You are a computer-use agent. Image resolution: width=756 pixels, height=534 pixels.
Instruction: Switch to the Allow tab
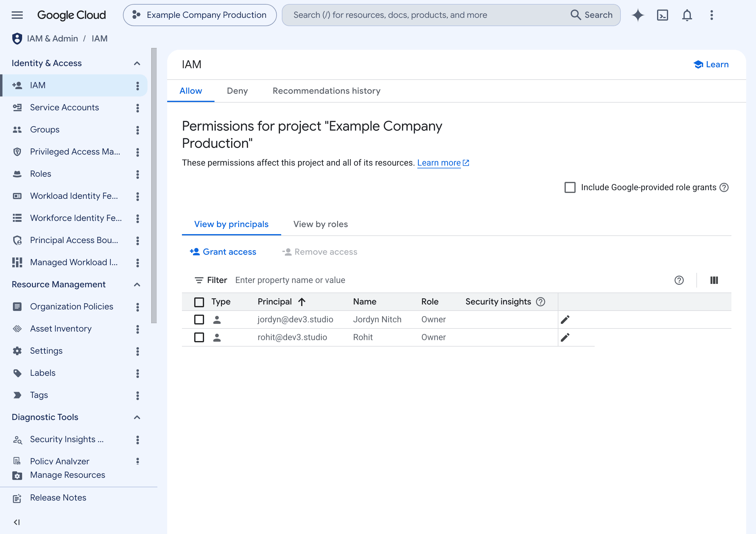point(191,91)
